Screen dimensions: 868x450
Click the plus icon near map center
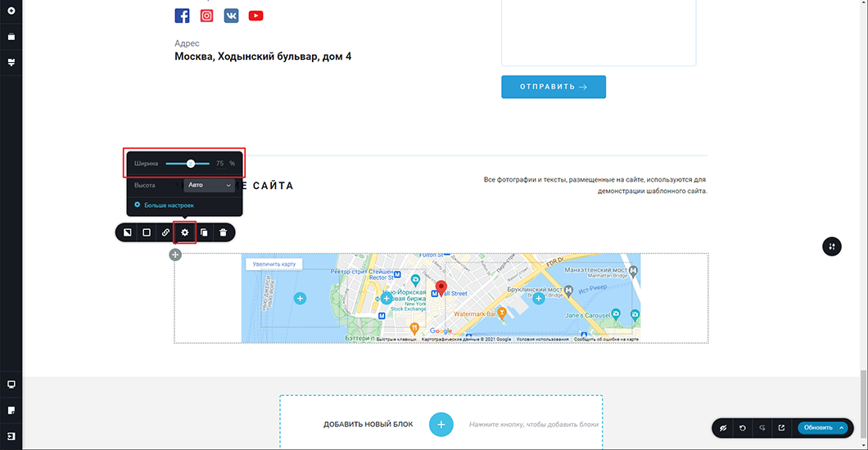[x=387, y=299]
